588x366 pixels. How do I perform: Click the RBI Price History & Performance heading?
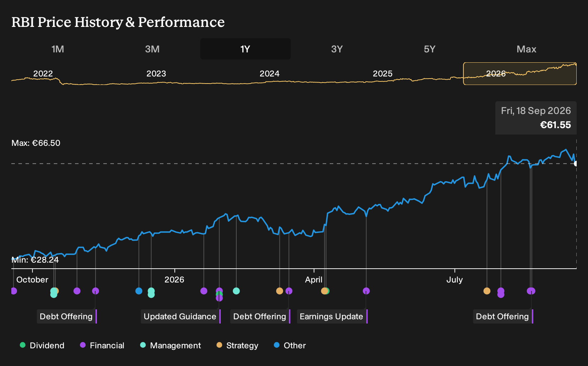tap(118, 22)
